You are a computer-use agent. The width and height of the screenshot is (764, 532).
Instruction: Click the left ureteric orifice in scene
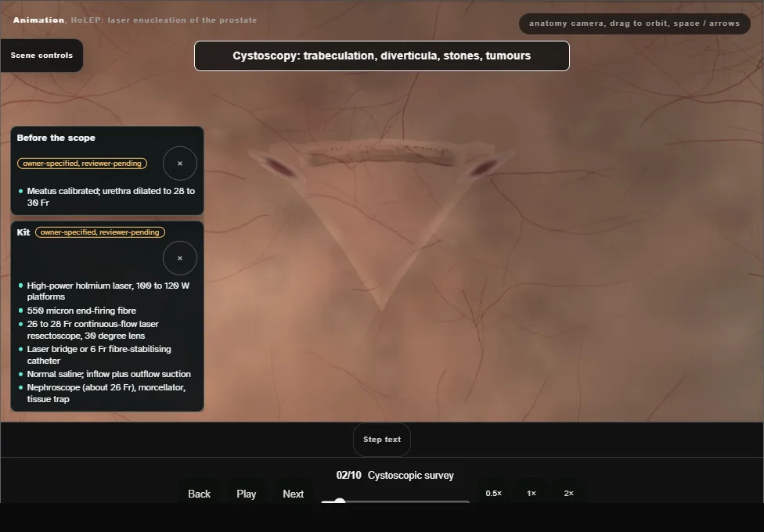[280, 167]
